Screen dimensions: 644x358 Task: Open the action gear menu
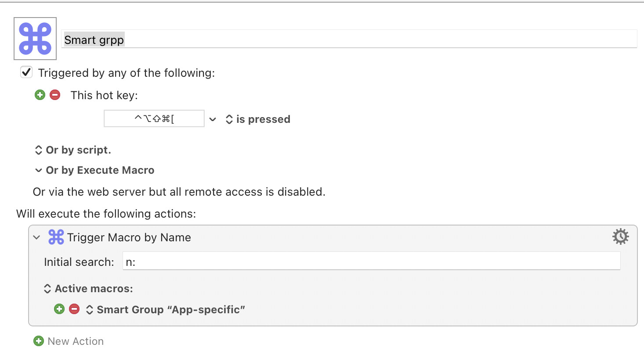pos(620,236)
